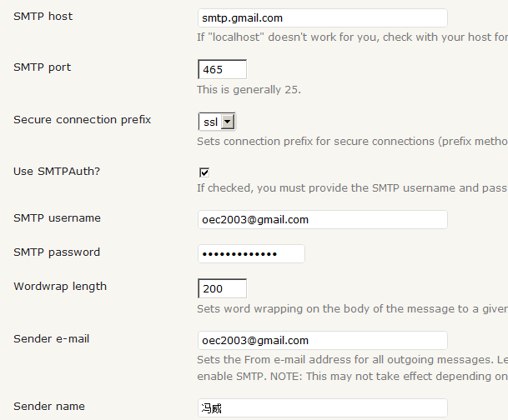Viewport: 508px width, 420px height.
Task: Click the "SMTP password" label text
Action: (x=57, y=252)
